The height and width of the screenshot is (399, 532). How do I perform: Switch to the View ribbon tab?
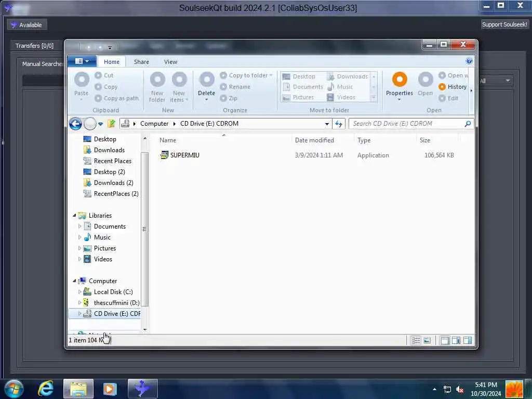(170, 62)
